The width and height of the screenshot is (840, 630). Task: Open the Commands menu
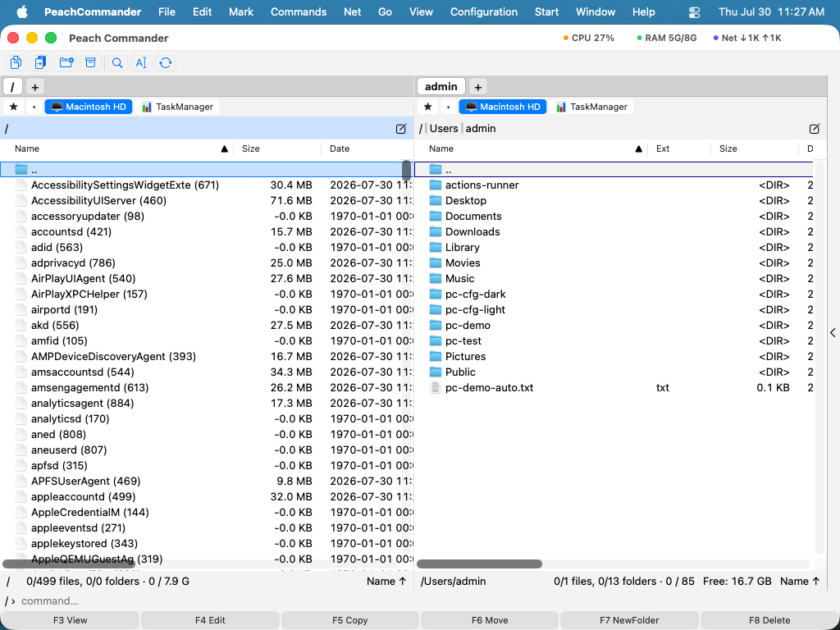[x=299, y=11]
